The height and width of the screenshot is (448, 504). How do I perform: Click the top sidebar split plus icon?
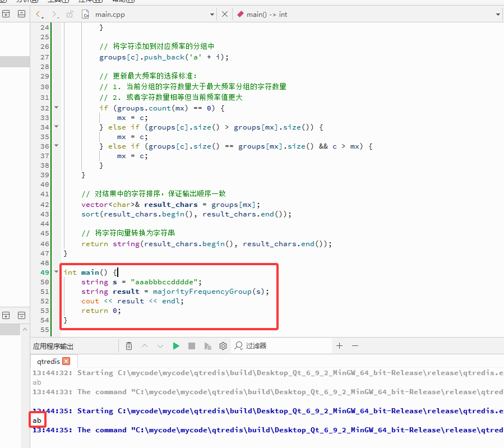[6, 14]
